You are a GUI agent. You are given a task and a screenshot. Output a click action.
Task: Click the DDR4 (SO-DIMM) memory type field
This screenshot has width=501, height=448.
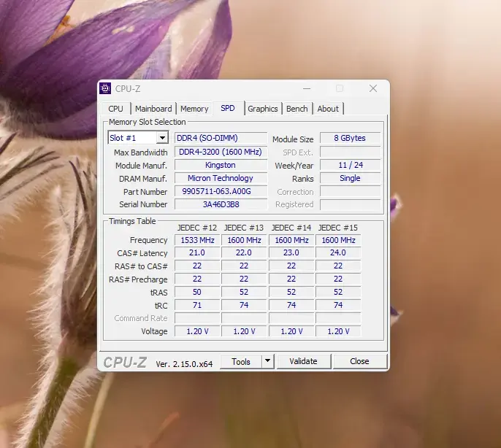pos(221,138)
